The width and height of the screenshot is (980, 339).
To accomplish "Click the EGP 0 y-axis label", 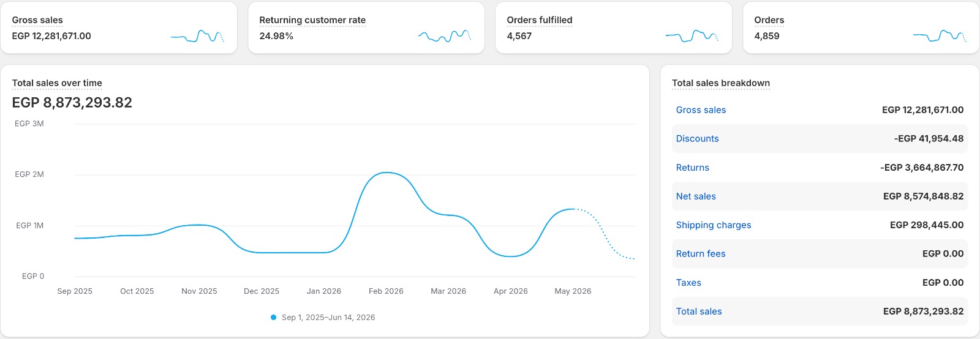I will [33, 277].
